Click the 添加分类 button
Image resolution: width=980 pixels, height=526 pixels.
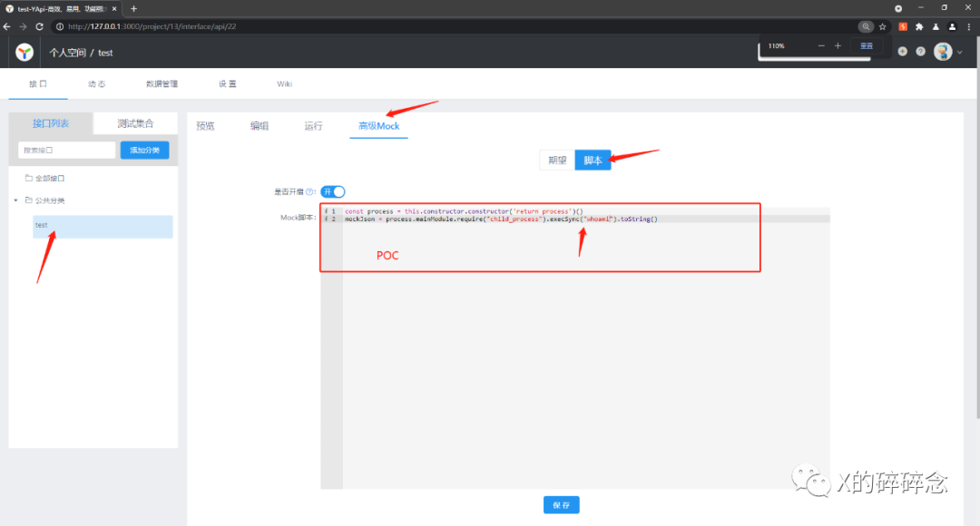point(144,150)
